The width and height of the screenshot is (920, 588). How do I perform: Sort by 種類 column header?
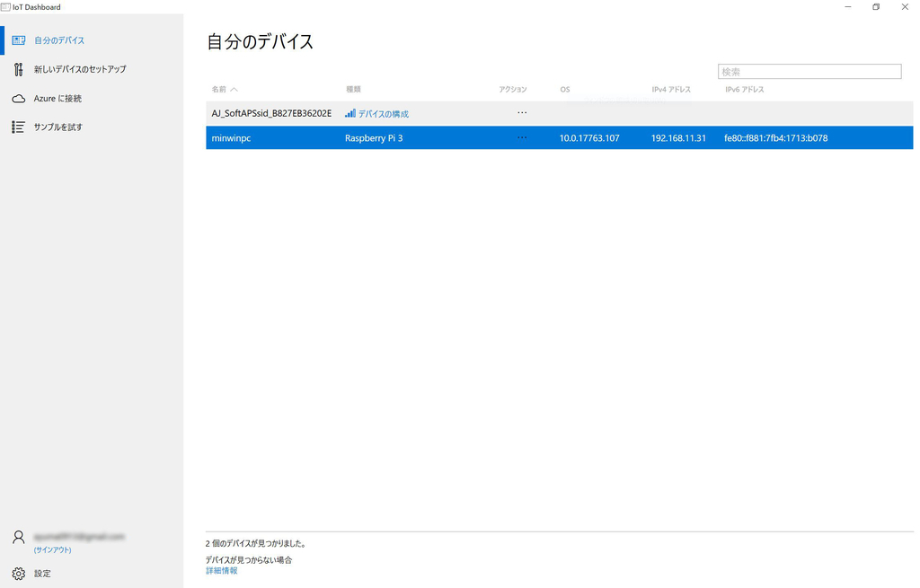click(x=353, y=89)
